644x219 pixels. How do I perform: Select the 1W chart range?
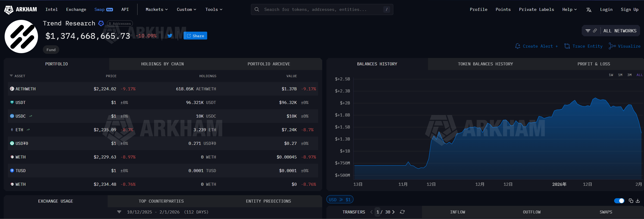coord(611,75)
